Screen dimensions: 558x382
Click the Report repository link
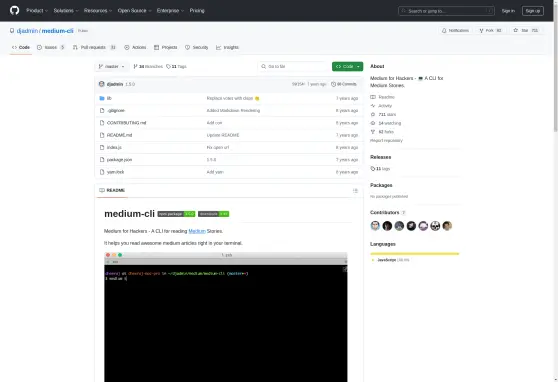coord(386,141)
